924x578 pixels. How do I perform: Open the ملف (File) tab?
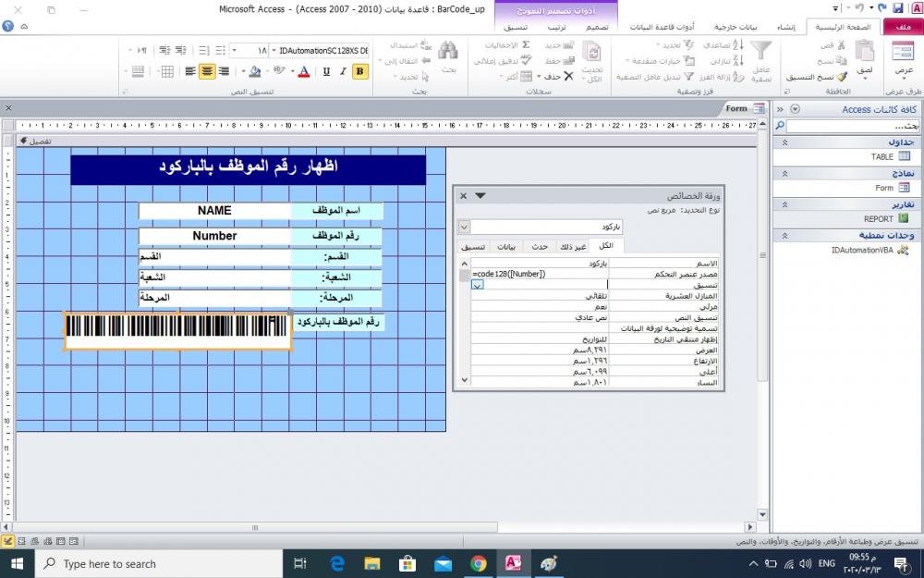click(903, 27)
